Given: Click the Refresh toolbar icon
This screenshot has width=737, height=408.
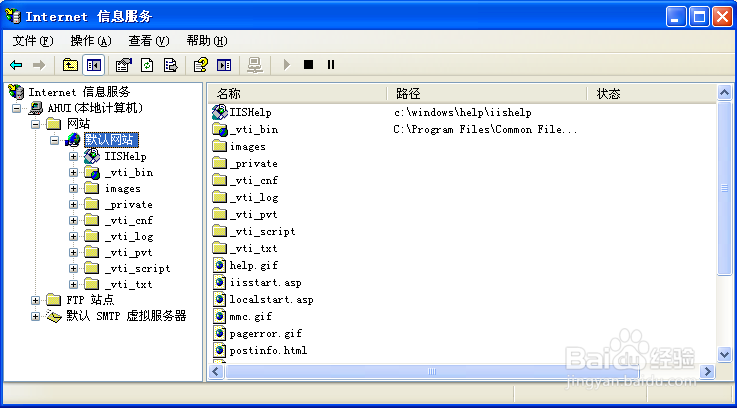Looking at the screenshot, I should (147, 65).
